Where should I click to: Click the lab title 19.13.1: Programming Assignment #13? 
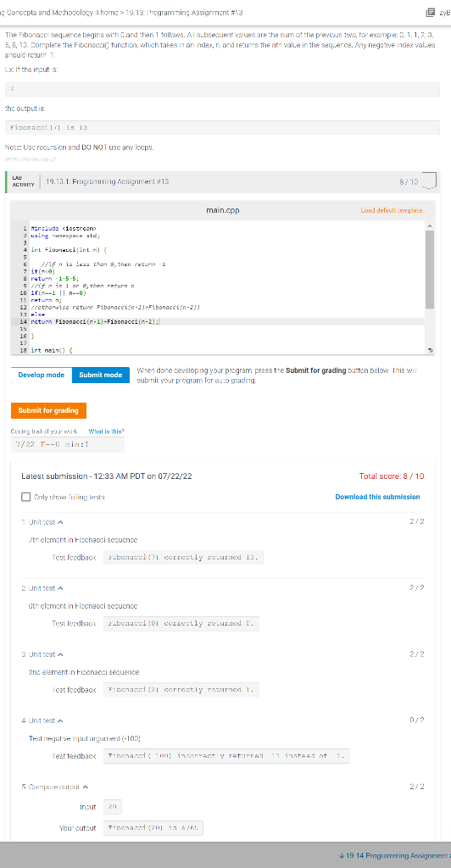click(108, 181)
